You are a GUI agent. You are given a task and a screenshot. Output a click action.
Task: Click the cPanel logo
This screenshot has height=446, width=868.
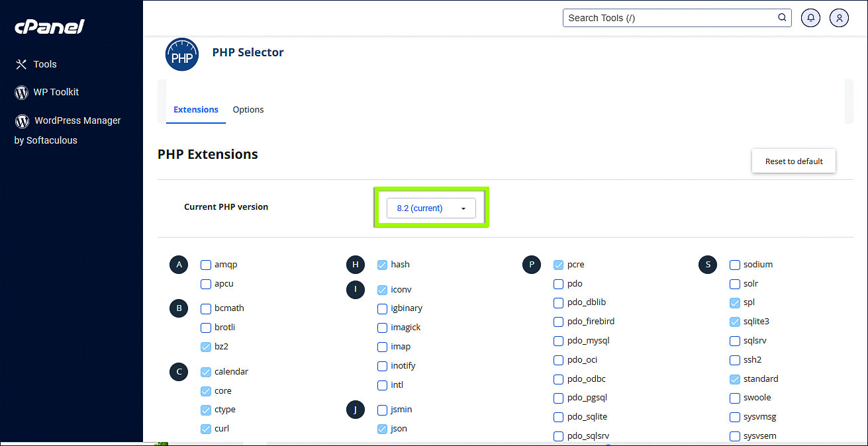(50, 27)
